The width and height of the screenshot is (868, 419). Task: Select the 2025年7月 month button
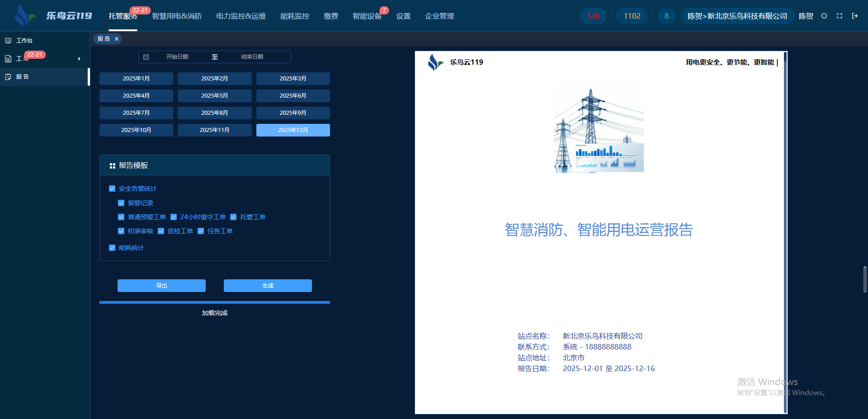tap(136, 113)
